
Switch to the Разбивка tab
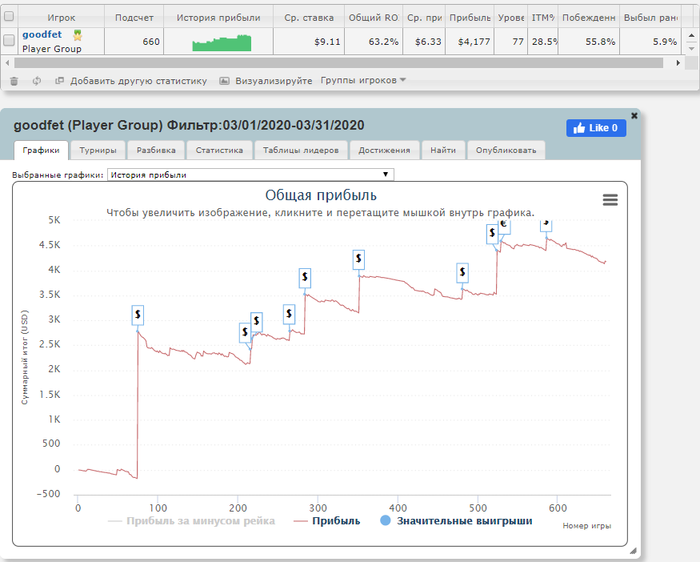156,150
